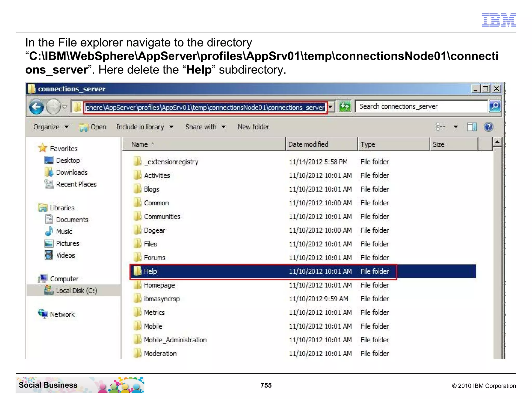Click the Change your view icon
532x399 pixels.
pyautogui.click(x=441, y=127)
